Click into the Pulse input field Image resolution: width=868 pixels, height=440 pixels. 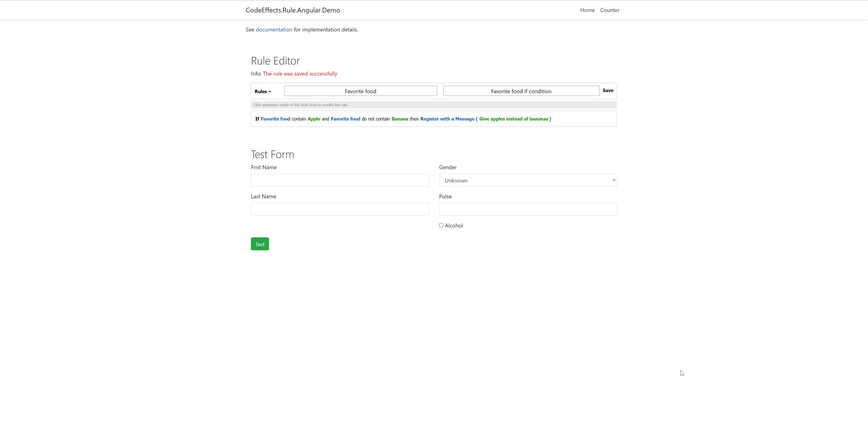click(x=527, y=209)
